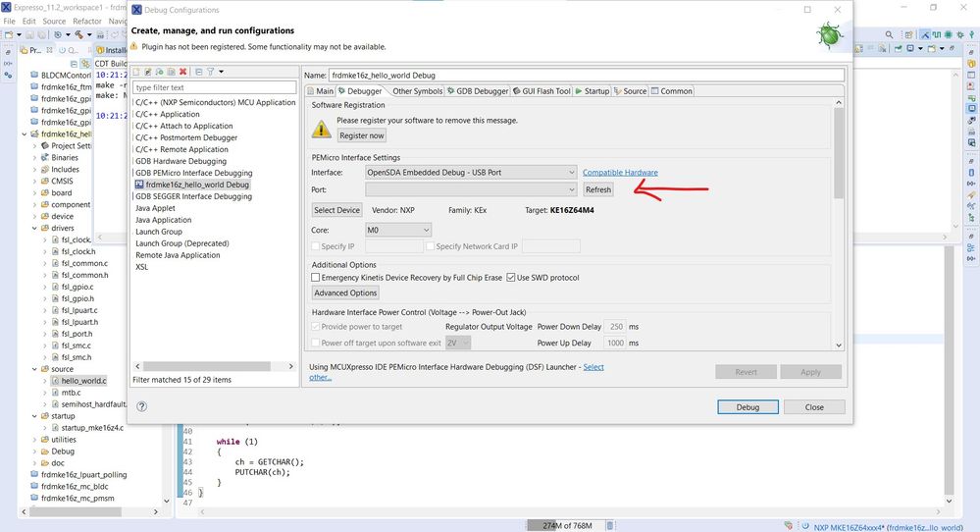This screenshot has width=980, height=532.
Task: Collapse the startup folder in Project Explorer
Action: point(34,416)
